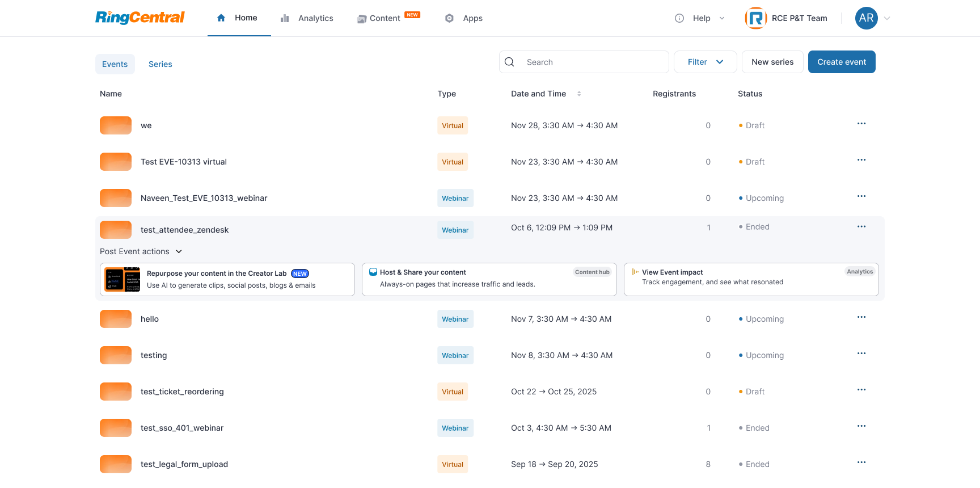Open the Naveen_Test_EVE_10313_webinar event
980x488 pixels.
coord(204,198)
